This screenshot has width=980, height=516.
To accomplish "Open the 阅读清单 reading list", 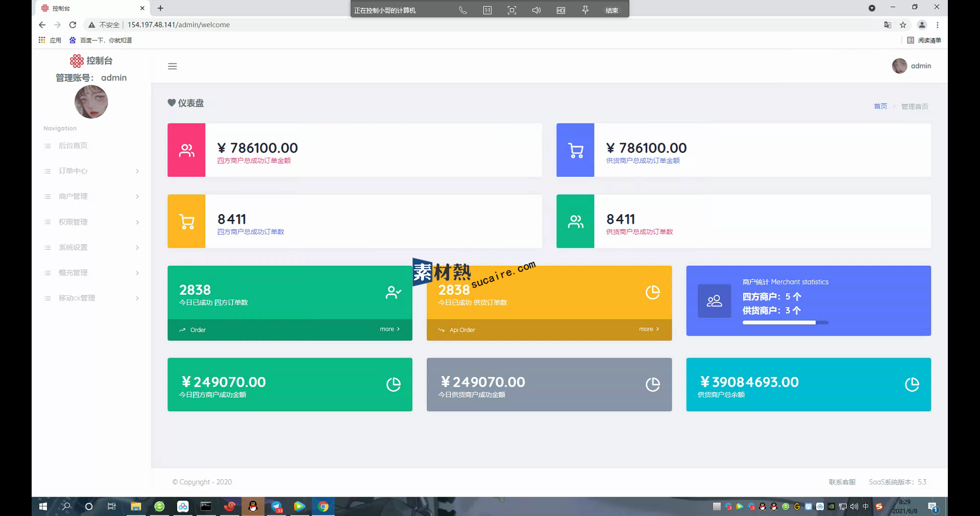I will 924,40.
